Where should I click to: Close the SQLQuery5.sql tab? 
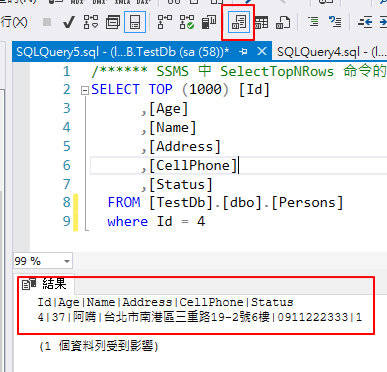click(262, 51)
